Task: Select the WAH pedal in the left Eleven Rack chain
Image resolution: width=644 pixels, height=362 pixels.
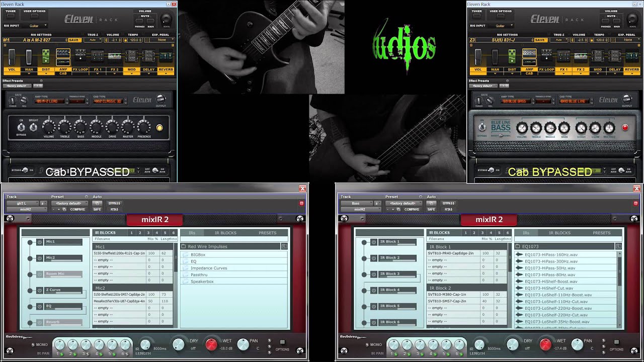Action: pyautogui.click(x=29, y=57)
